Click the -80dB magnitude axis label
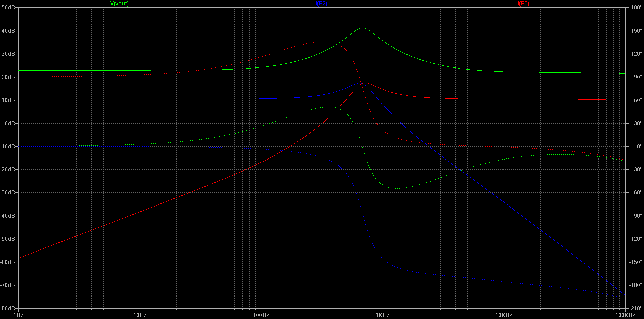 (x=7, y=308)
